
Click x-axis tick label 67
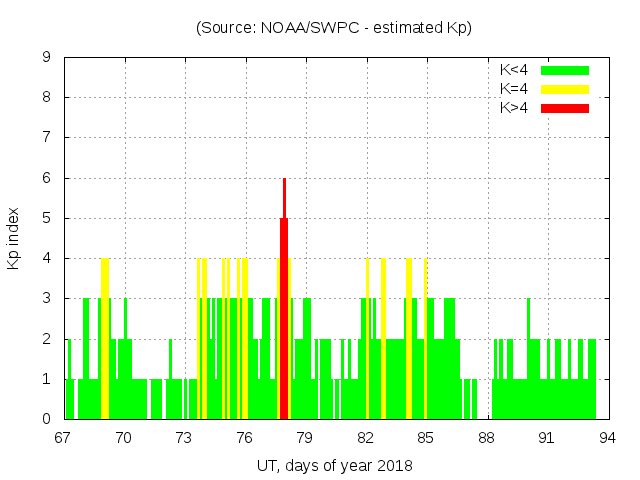coord(63,437)
